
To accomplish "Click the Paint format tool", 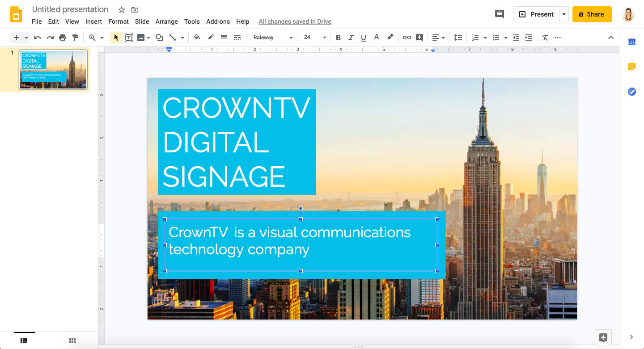I will click(75, 38).
